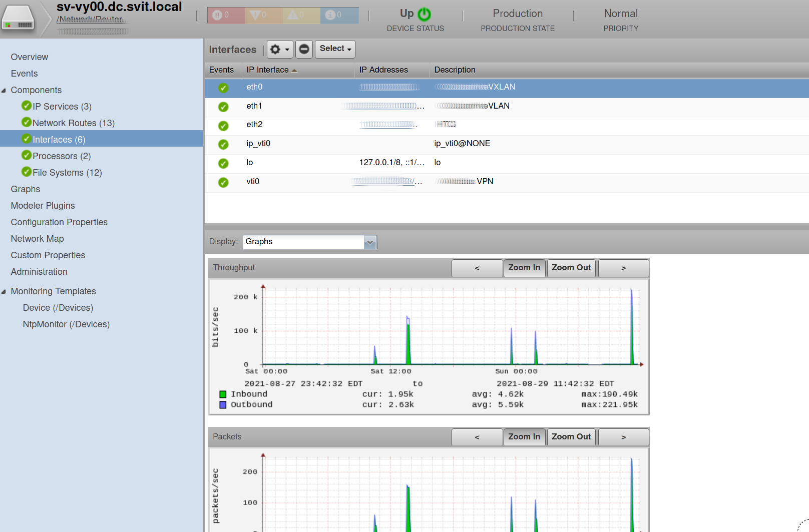Click the green status check for eth0
Screen dimensions: 809x532
(x=223, y=88)
